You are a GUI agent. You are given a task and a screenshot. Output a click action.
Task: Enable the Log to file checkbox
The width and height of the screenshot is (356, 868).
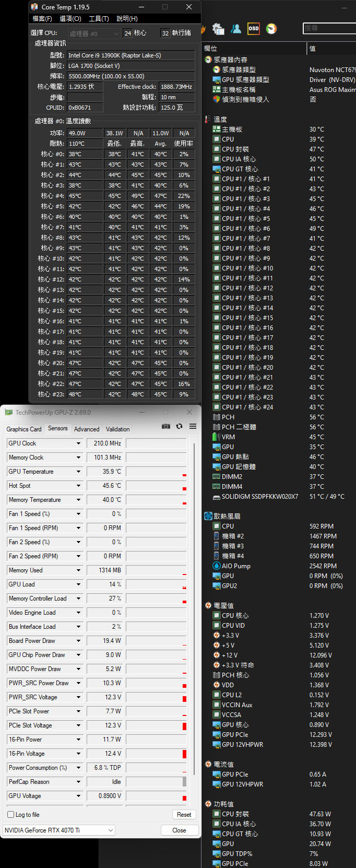point(10,814)
